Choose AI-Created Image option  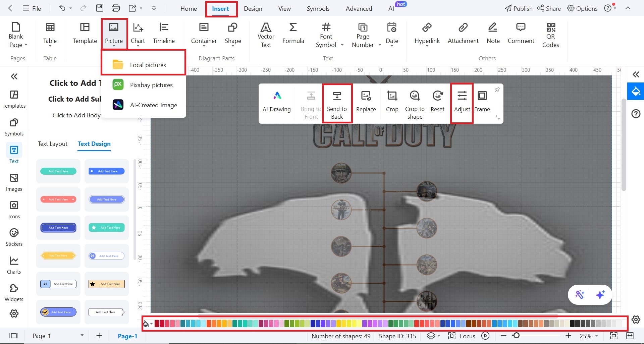tap(144, 105)
